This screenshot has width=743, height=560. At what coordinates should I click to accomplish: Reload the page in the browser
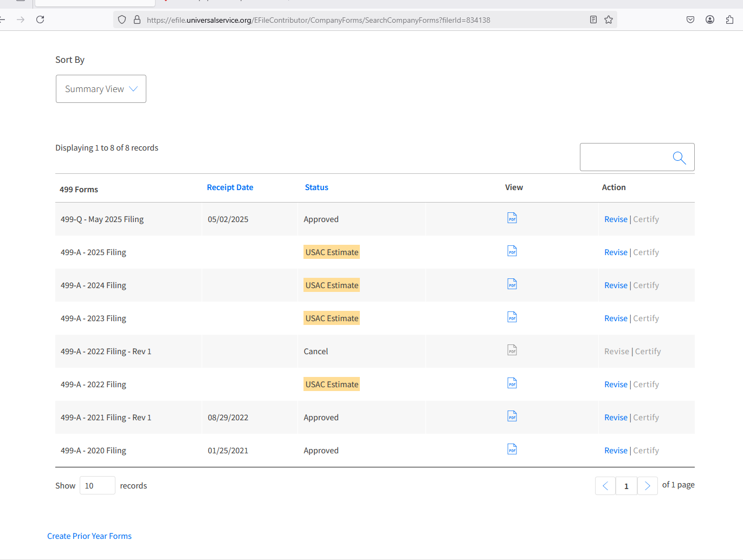click(x=40, y=20)
